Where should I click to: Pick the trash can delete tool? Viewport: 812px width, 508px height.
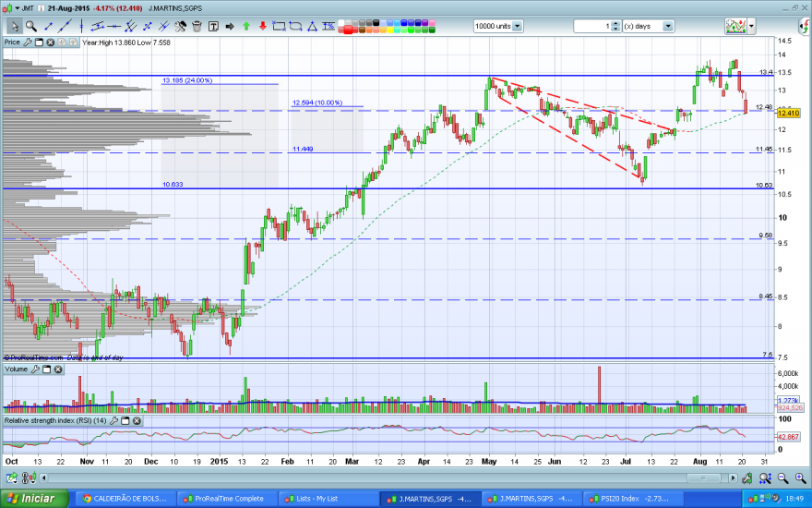tap(197, 26)
